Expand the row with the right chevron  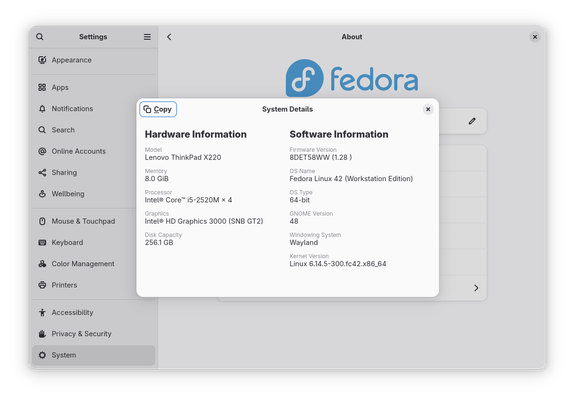pos(476,288)
